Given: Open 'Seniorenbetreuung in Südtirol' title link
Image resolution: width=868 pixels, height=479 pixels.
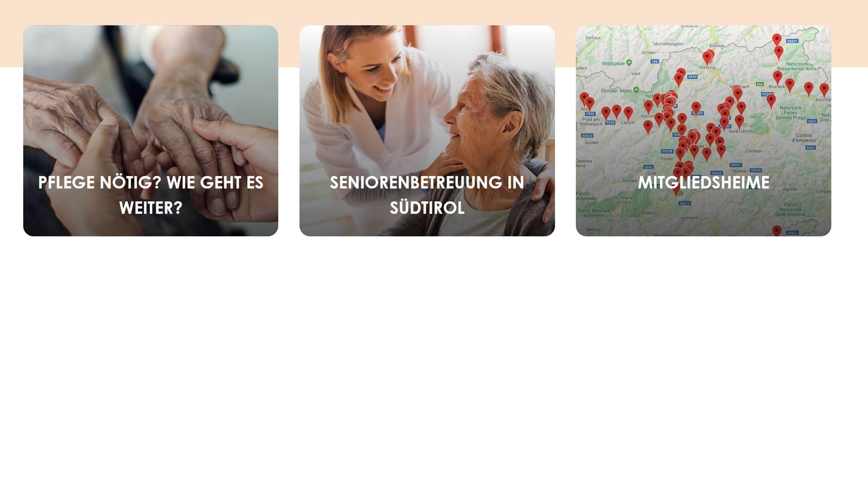Looking at the screenshot, I should coord(427,195).
